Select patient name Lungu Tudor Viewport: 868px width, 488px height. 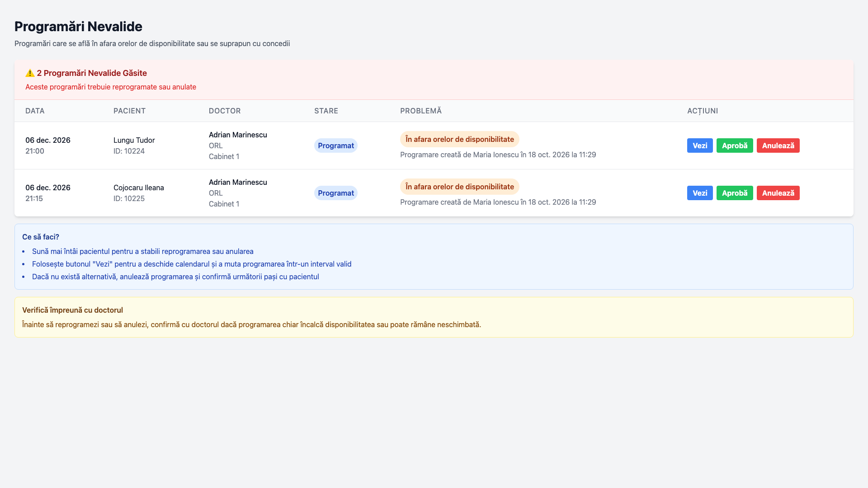[x=134, y=140]
